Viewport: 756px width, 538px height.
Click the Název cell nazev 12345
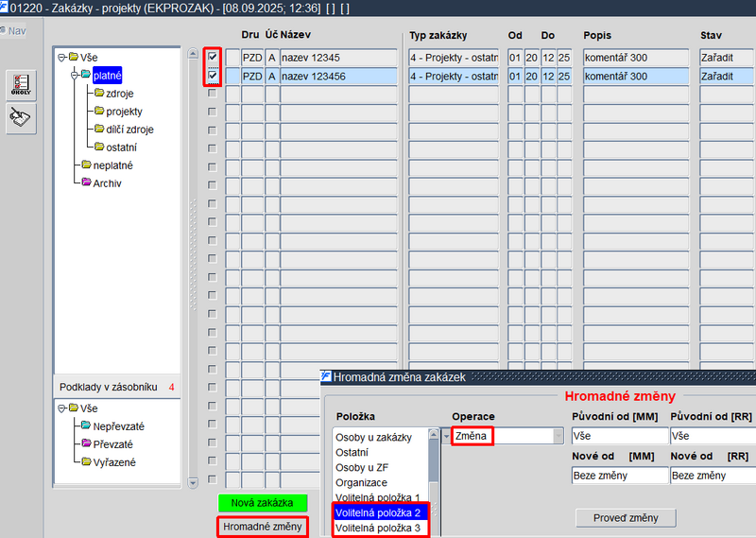point(338,58)
